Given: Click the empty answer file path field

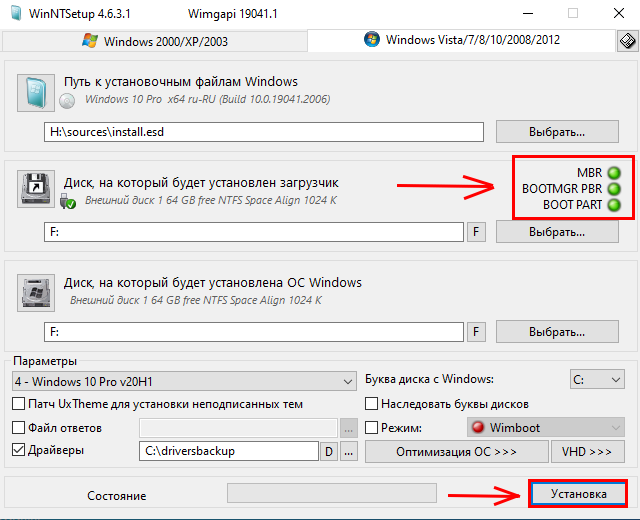Looking at the screenshot, I should pos(238,428).
